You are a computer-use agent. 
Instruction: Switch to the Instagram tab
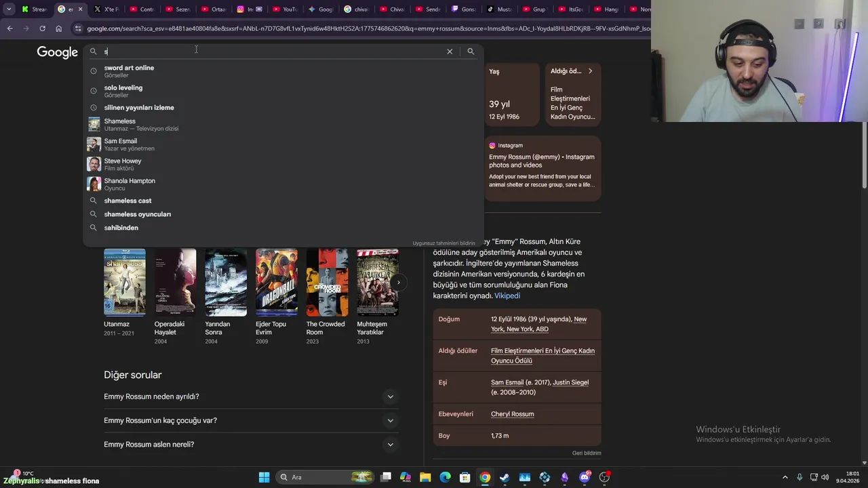click(250, 9)
